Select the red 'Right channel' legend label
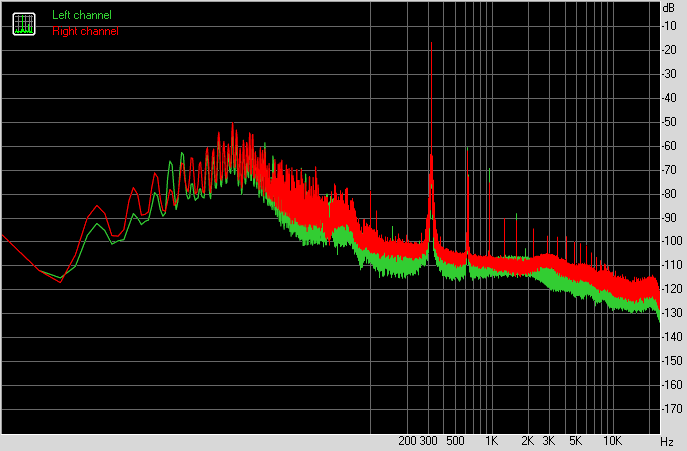The height and width of the screenshot is (451, 687). coord(85,32)
